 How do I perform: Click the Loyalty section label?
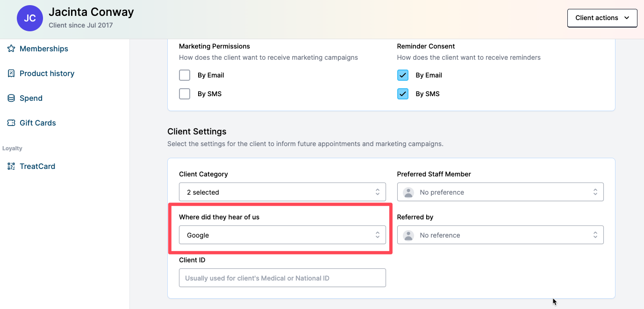12,148
